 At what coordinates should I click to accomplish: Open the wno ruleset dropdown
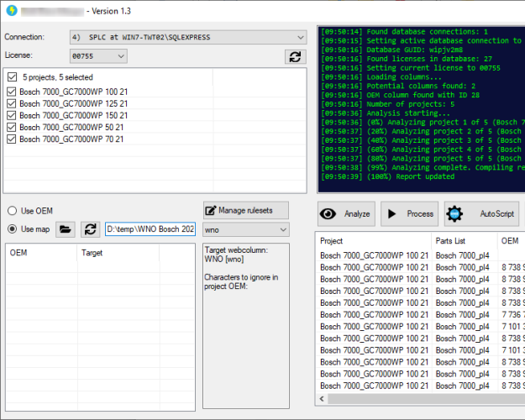click(245, 229)
